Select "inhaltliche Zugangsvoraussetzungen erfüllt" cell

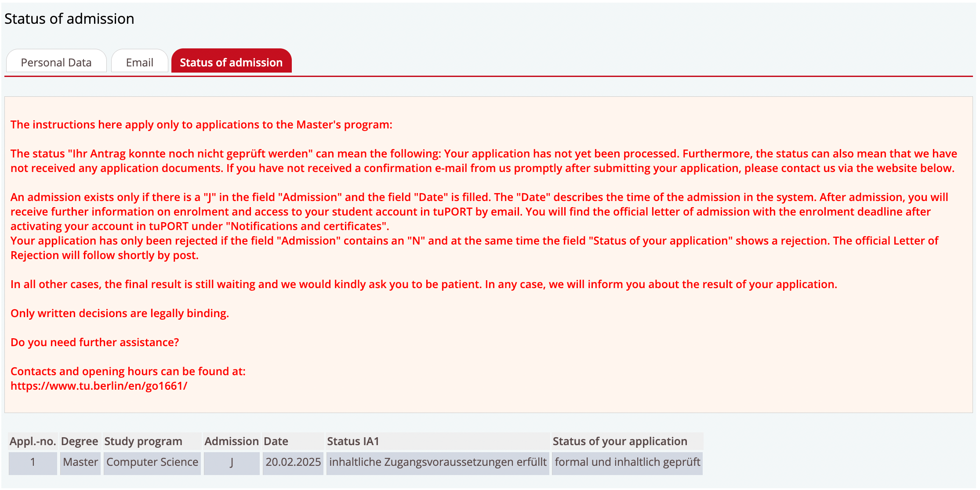click(438, 463)
